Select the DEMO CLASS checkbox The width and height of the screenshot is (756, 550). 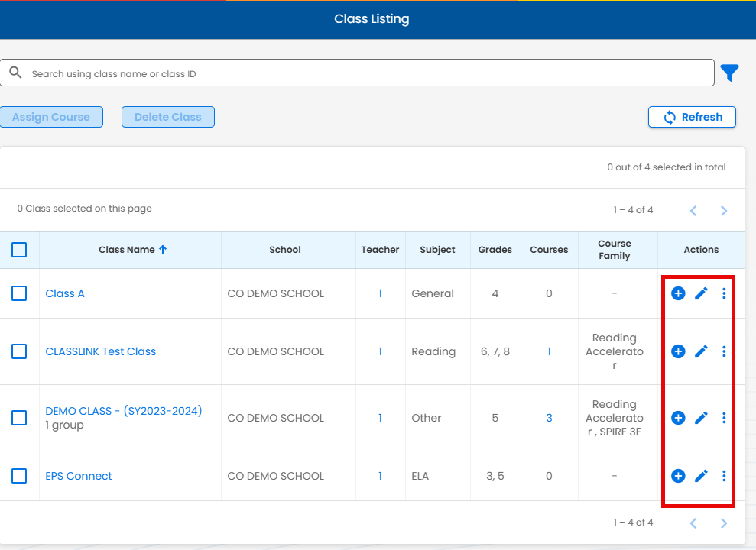point(19,418)
